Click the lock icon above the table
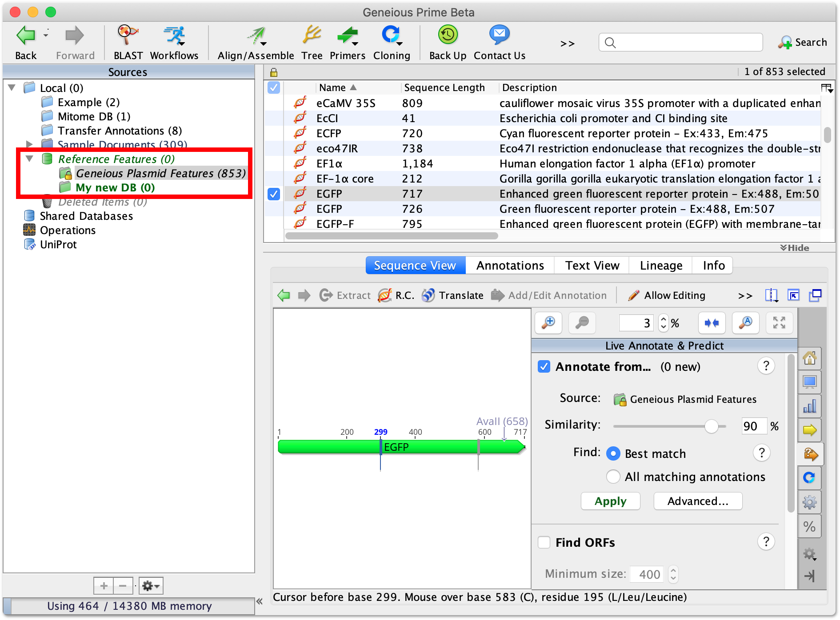This screenshot has height=620, width=840. 274,72
